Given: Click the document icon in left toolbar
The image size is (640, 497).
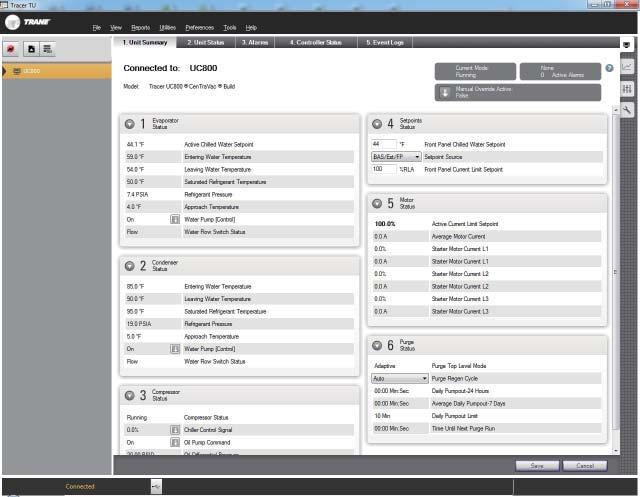Looking at the screenshot, I should click(31, 49).
